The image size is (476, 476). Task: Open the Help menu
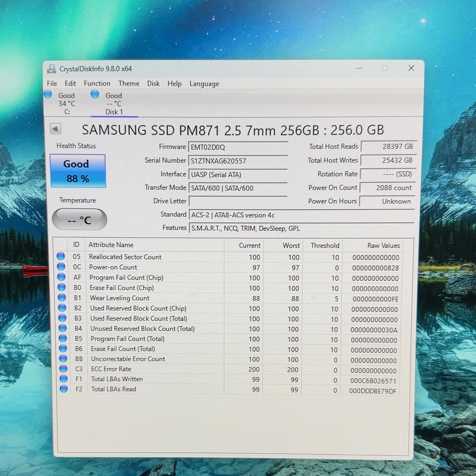175,84
